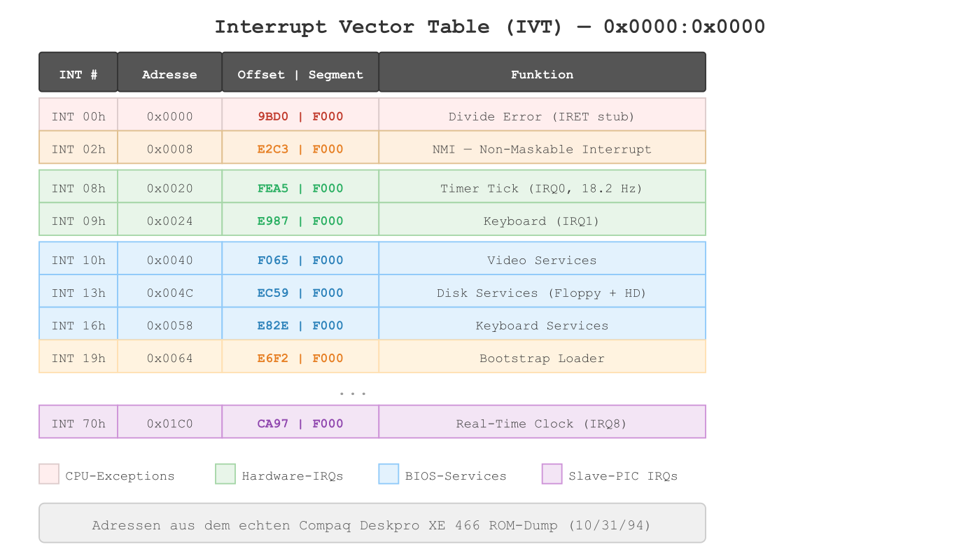Select address cell '0x004C'

click(x=170, y=291)
